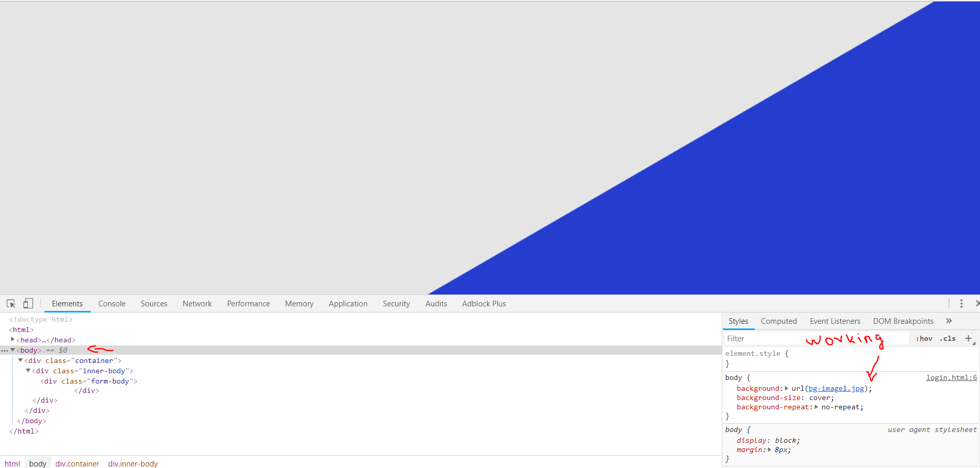Open the login.html:6 source link
The height and width of the screenshot is (468, 980).
(x=951, y=377)
